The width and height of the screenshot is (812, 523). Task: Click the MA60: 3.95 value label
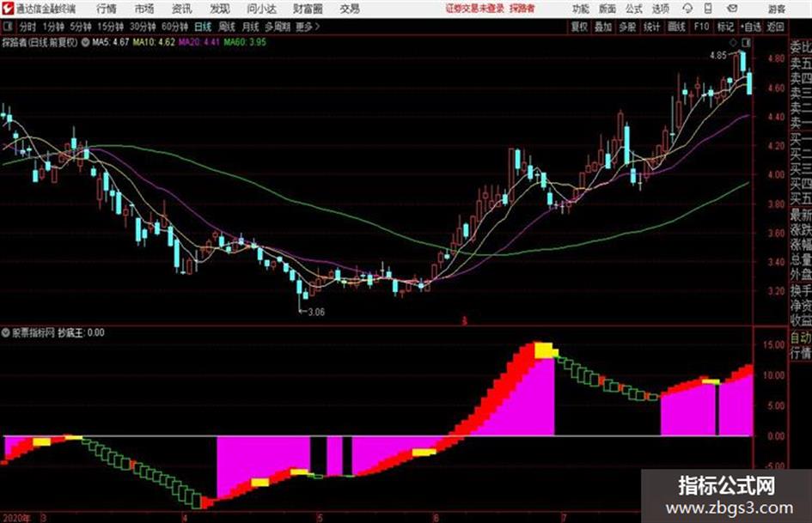click(245, 42)
